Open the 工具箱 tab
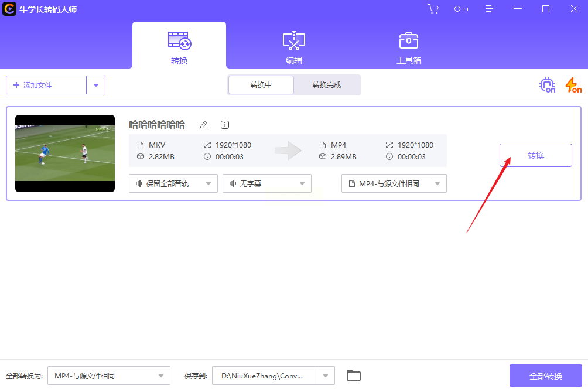 tap(409, 47)
